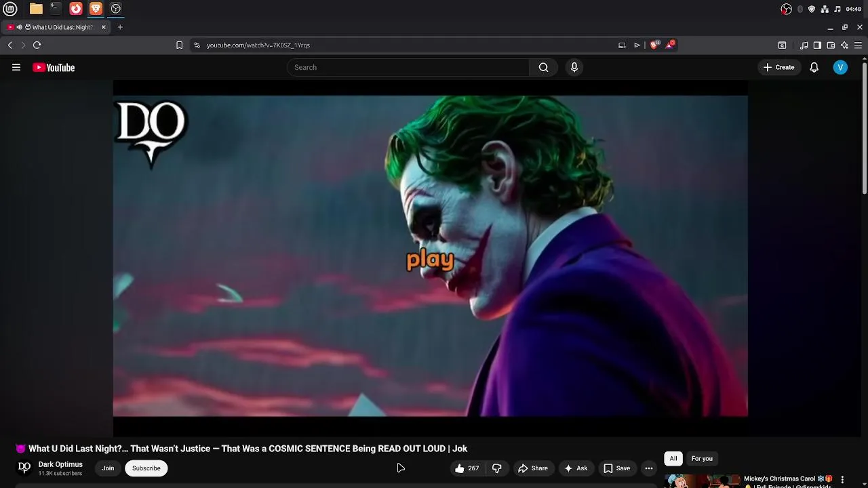Open the Brave playlist music icon
868x488 pixels.
click(804, 45)
